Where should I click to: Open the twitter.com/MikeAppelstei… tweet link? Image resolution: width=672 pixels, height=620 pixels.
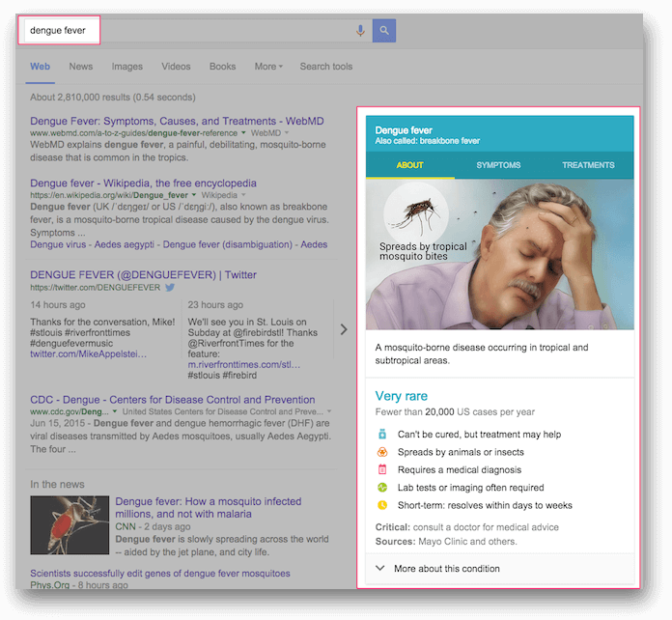point(88,354)
